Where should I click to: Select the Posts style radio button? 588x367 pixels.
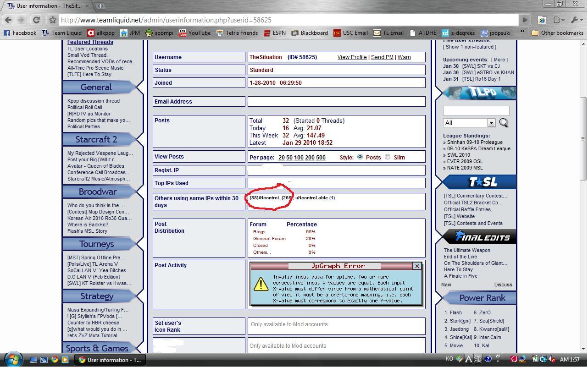click(360, 157)
